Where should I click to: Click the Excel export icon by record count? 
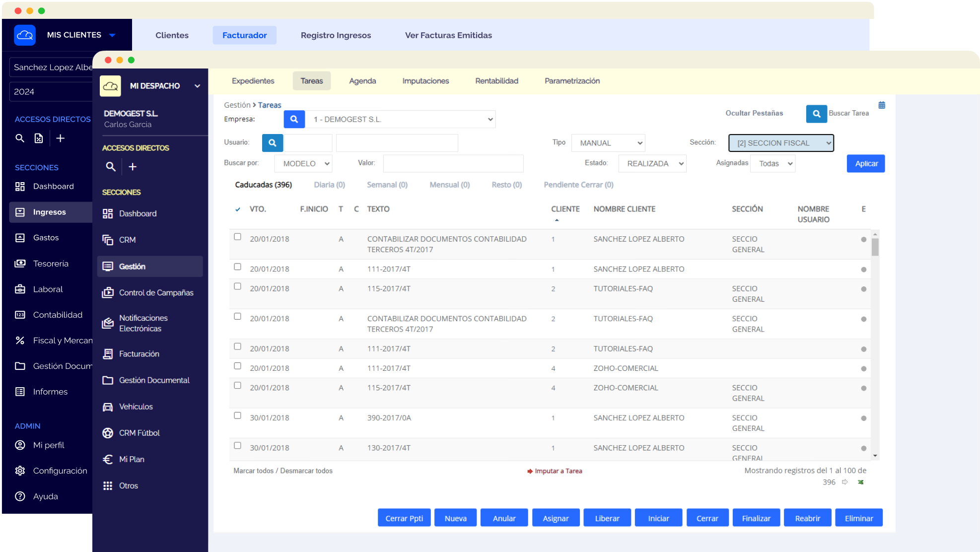(861, 482)
